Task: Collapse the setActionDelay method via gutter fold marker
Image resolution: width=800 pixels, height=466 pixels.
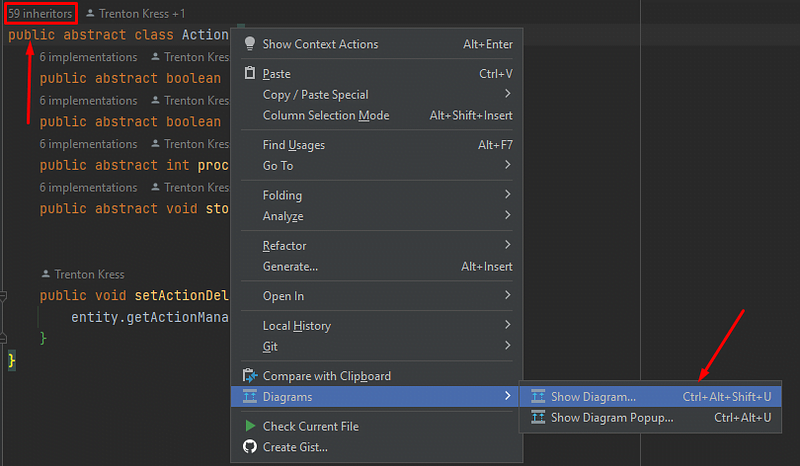Action: 3,296
